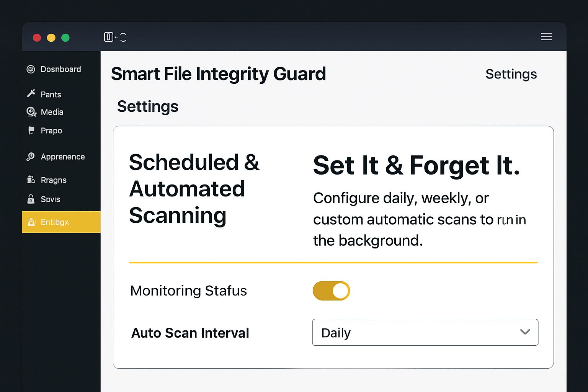Click the Media sidebar icon
Image resolution: width=588 pixels, height=392 pixels.
click(31, 112)
